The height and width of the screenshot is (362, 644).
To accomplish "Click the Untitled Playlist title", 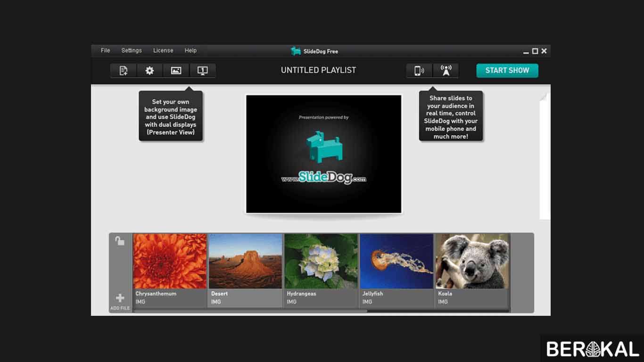I will 318,70.
